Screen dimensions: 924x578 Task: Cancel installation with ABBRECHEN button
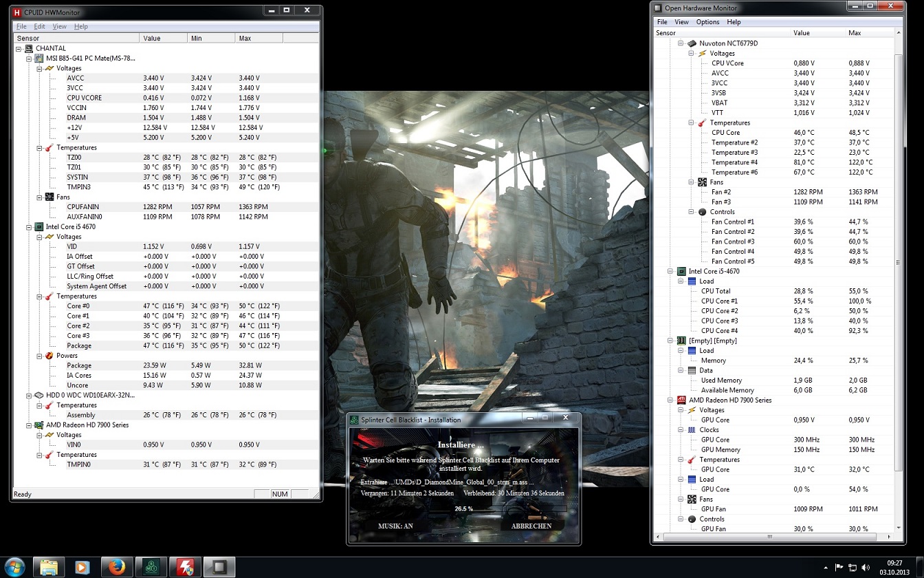tap(531, 526)
